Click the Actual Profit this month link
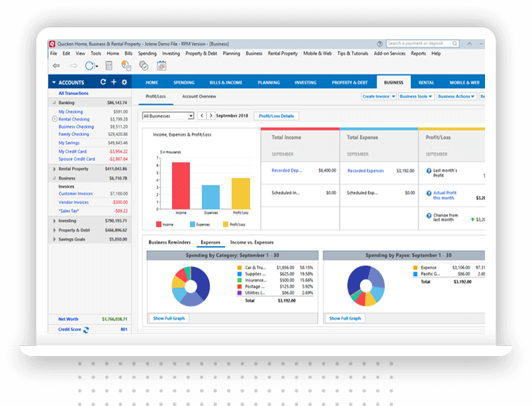Image resolution: width=532 pixels, height=406 pixels. click(x=445, y=195)
